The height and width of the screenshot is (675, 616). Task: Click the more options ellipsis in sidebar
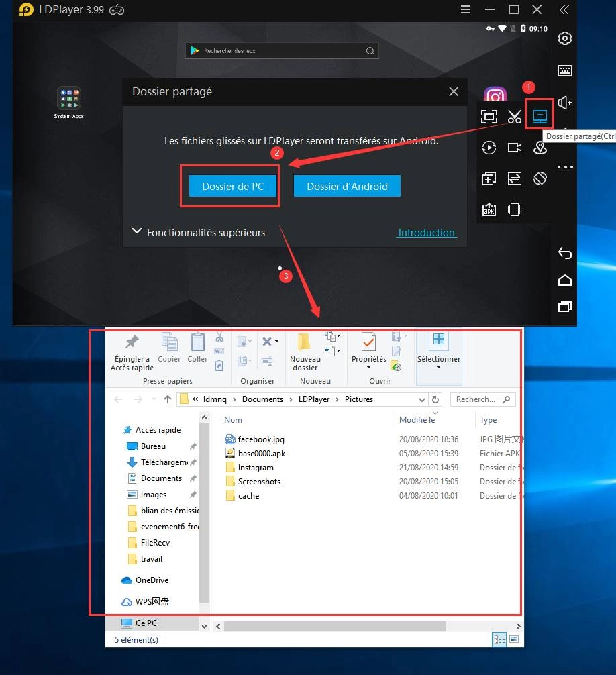565,167
